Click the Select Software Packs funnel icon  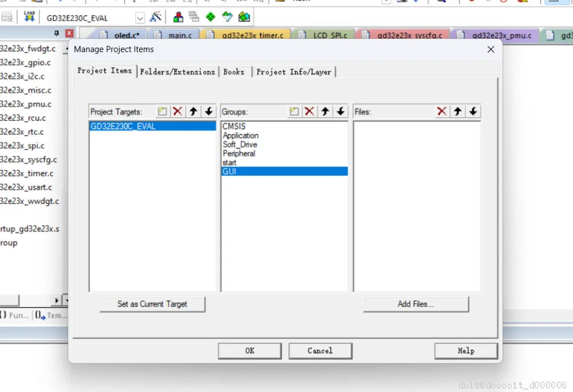pyautogui.click(x=227, y=17)
